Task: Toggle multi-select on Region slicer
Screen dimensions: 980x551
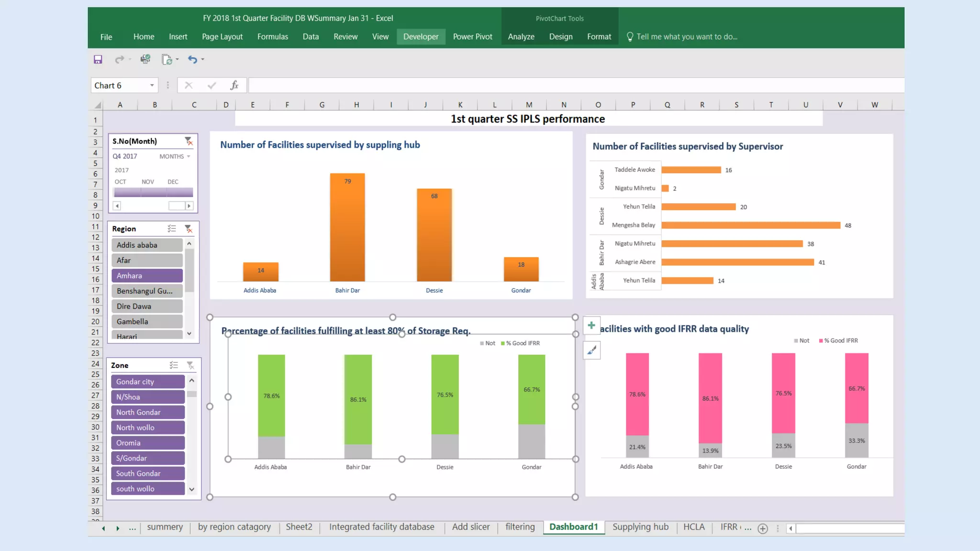Action: coord(172,229)
